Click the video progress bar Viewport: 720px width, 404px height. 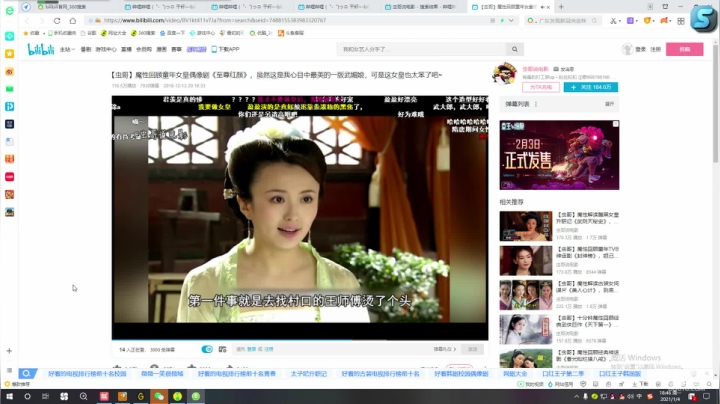[x=300, y=340]
